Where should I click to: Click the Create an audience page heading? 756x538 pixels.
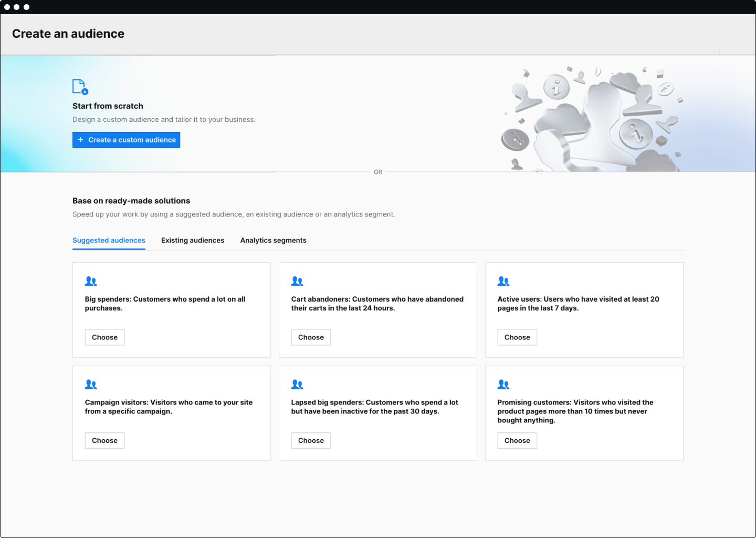68,34
